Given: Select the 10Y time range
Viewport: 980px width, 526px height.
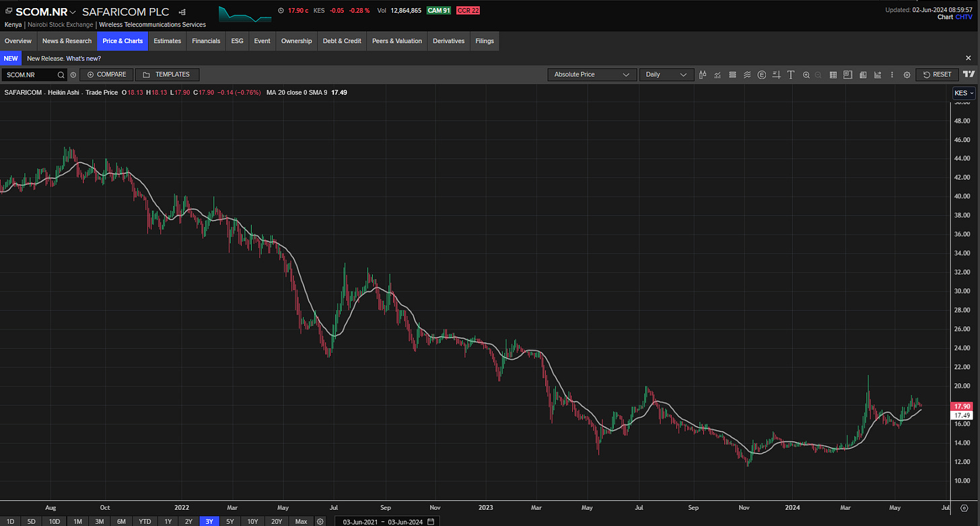Looking at the screenshot, I should tap(252, 521).
